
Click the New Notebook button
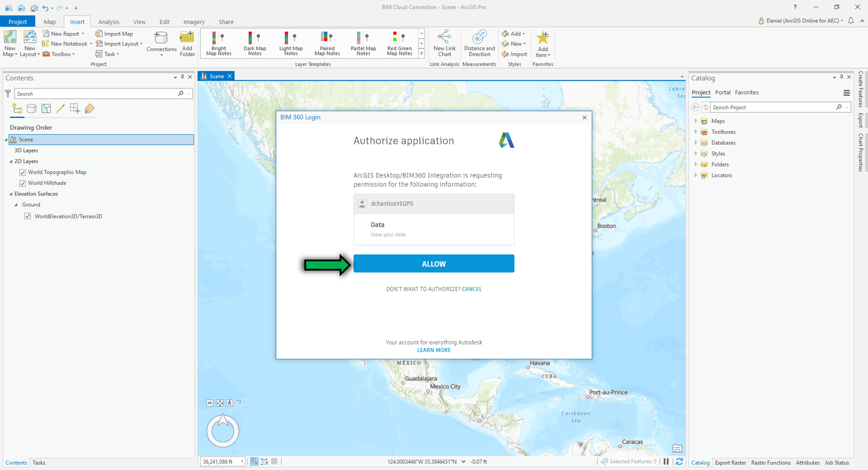(x=67, y=44)
